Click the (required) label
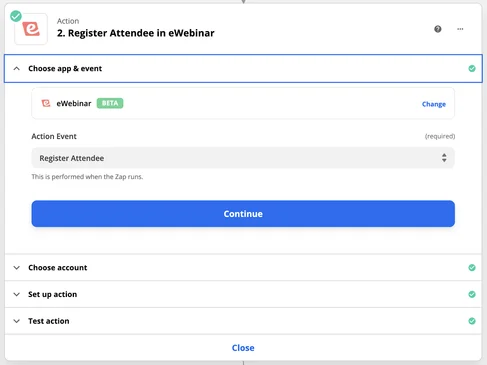This screenshot has width=487, height=365. click(440, 136)
